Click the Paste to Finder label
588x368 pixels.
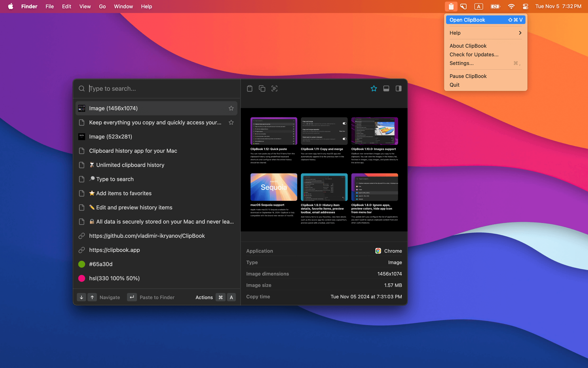point(157,297)
